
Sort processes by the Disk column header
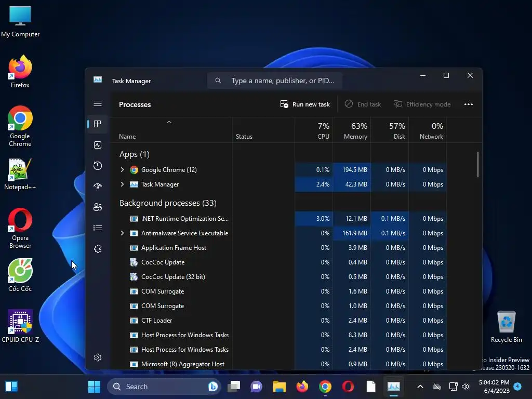pos(390,130)
